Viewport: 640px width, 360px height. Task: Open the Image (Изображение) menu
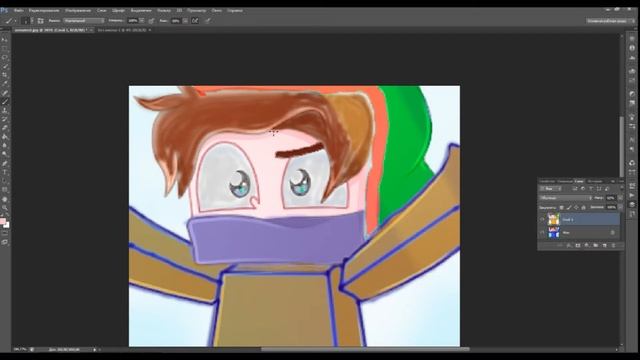point(78,11)
